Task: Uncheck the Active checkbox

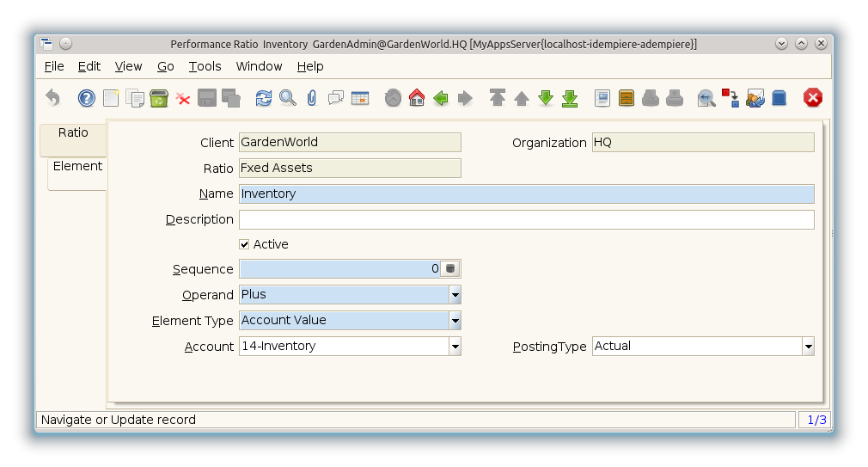Action: point(244,245)
